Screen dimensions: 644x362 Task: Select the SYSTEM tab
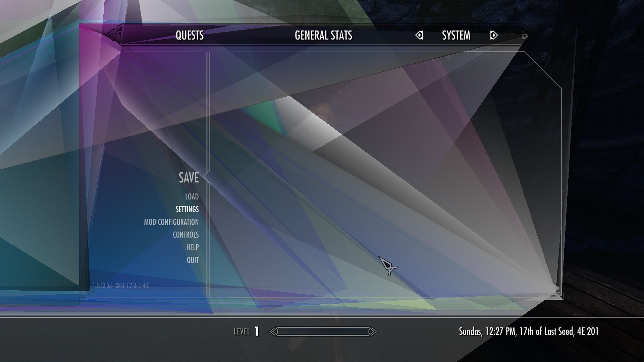[x=456, y=35]
